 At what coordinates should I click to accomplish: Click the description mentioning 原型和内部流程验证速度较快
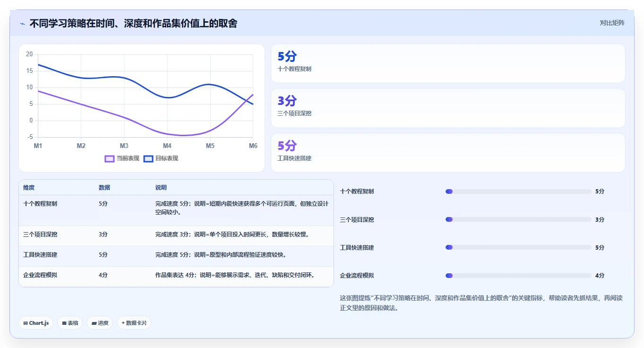click(221, 255)
